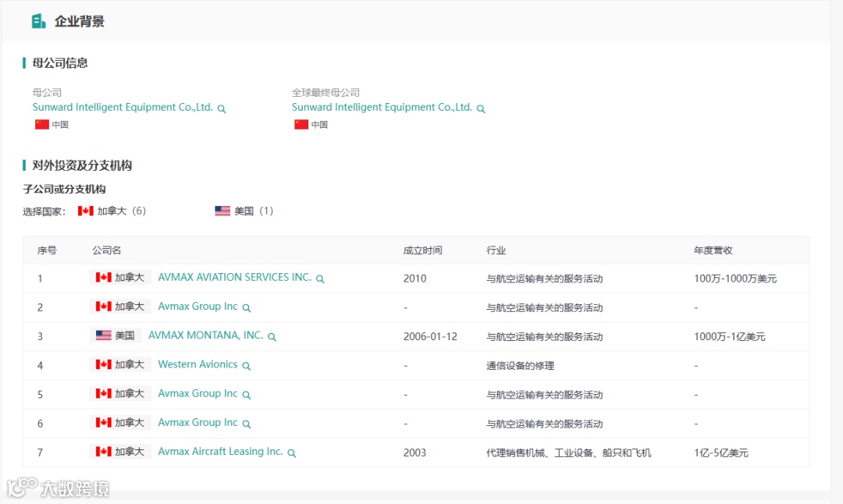Screen dimensions: 843x504
Task: Click founding year 2010
Action: coord(414,279)
